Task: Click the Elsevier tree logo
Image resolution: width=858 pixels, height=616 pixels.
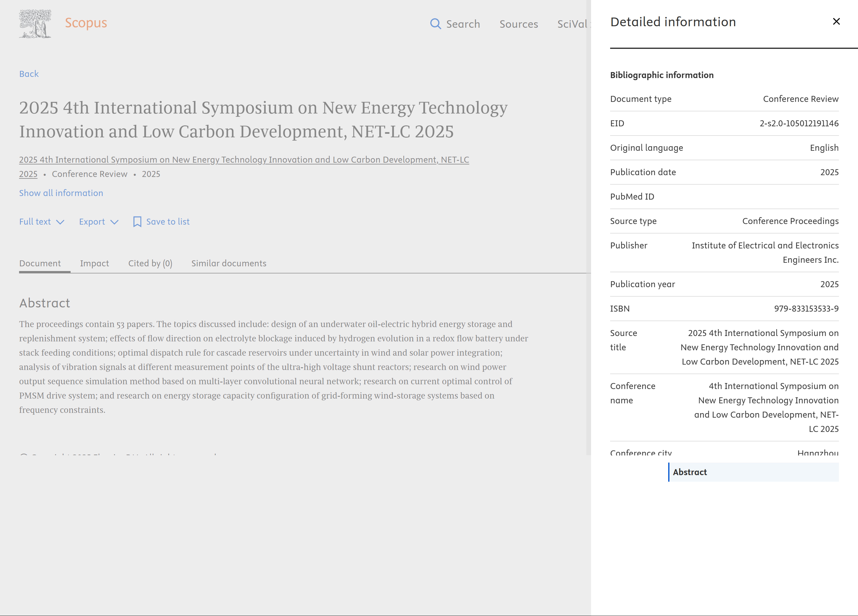Action: [x=35, y=24]
